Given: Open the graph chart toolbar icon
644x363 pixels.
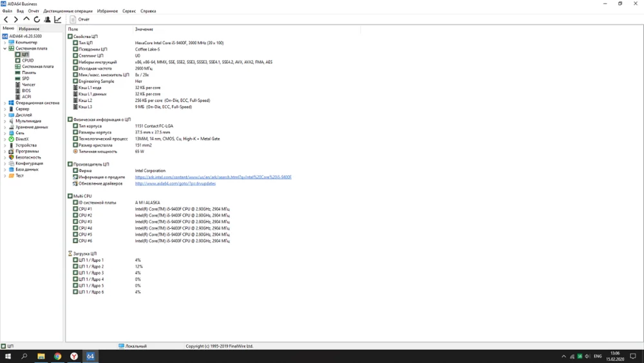Looking at the screenshot, I should point(58,19).
